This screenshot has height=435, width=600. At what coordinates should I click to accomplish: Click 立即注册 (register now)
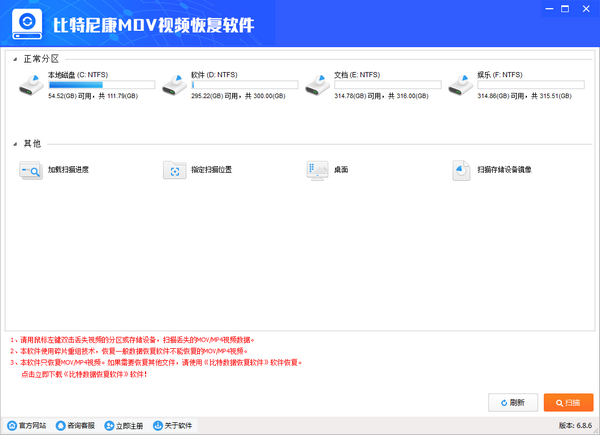point(124,425)
